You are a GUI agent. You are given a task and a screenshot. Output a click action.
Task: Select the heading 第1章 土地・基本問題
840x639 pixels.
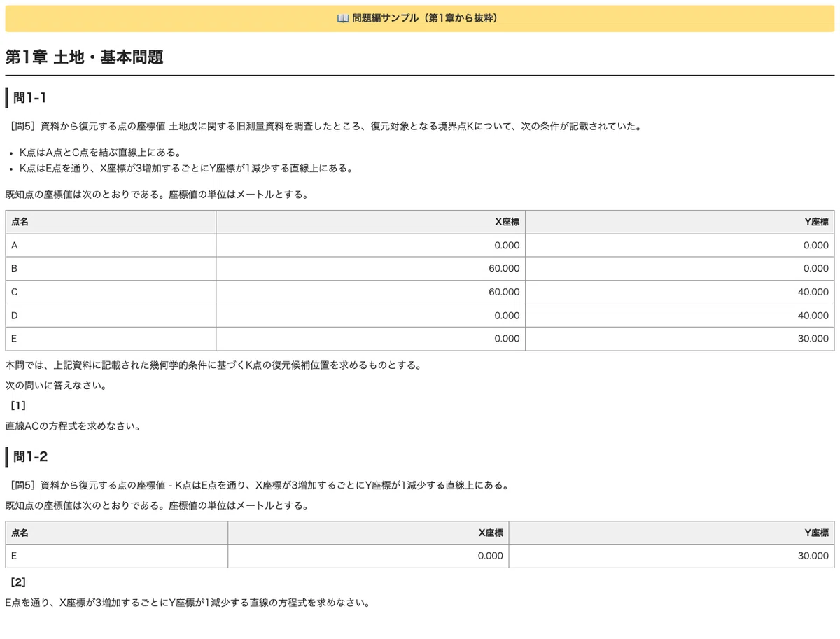(85, 57)
